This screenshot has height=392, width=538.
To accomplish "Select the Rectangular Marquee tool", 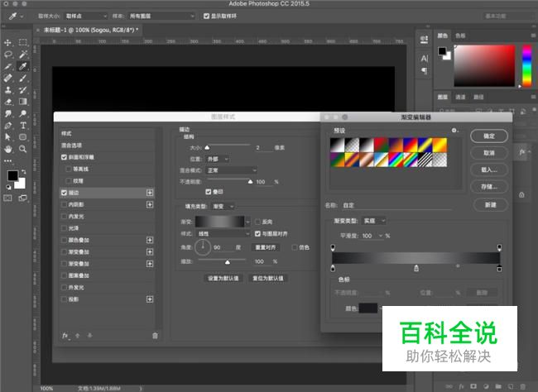I will (22, 42).
